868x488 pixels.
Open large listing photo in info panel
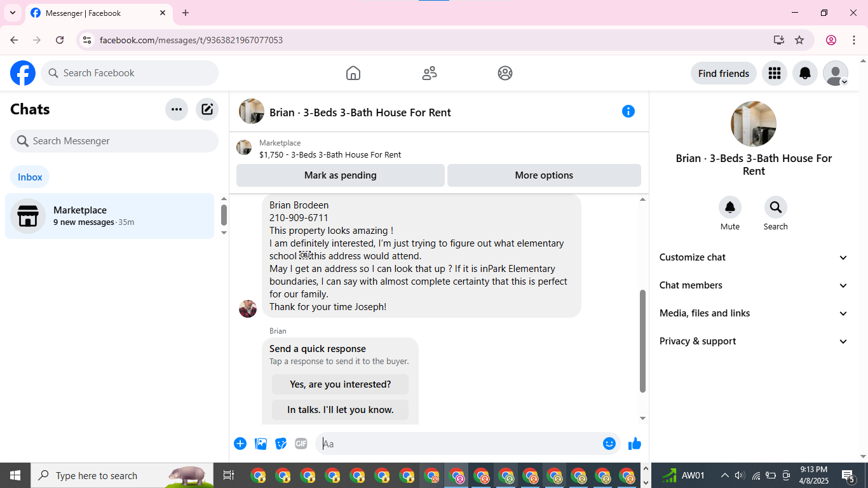(x=754, y=124)
